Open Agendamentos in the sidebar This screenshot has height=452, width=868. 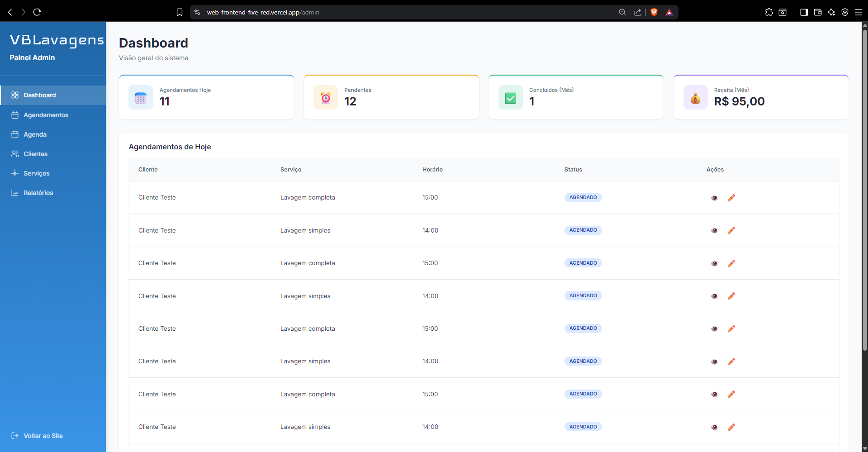point(46,115)
